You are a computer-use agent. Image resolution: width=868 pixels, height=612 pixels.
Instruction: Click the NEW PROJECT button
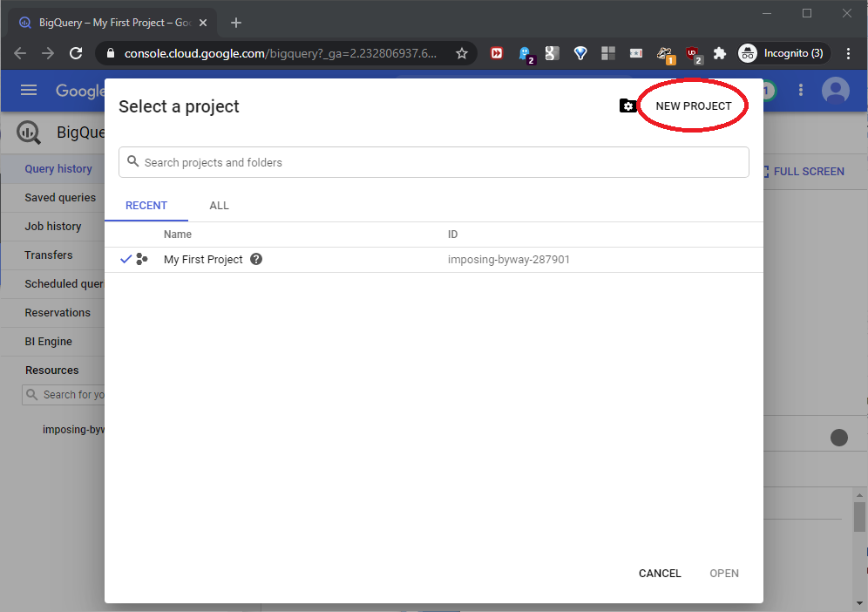coord(693,105)
